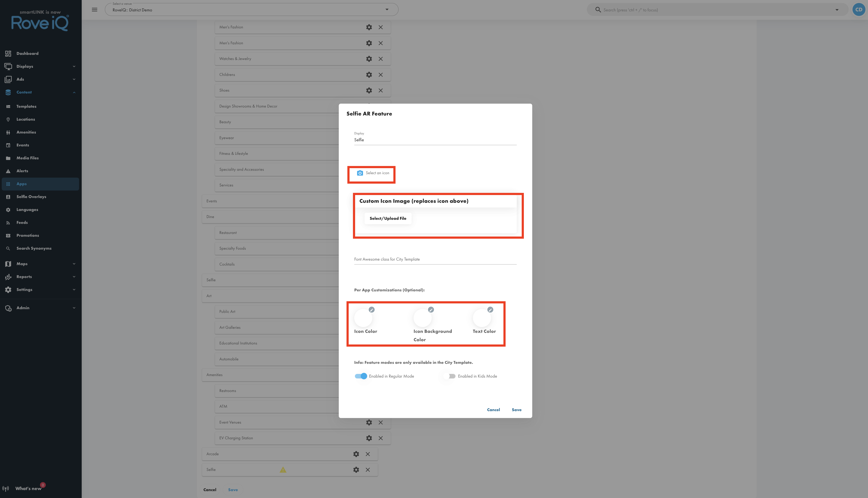Open Dashboard in the sidebar

[40, 53]
